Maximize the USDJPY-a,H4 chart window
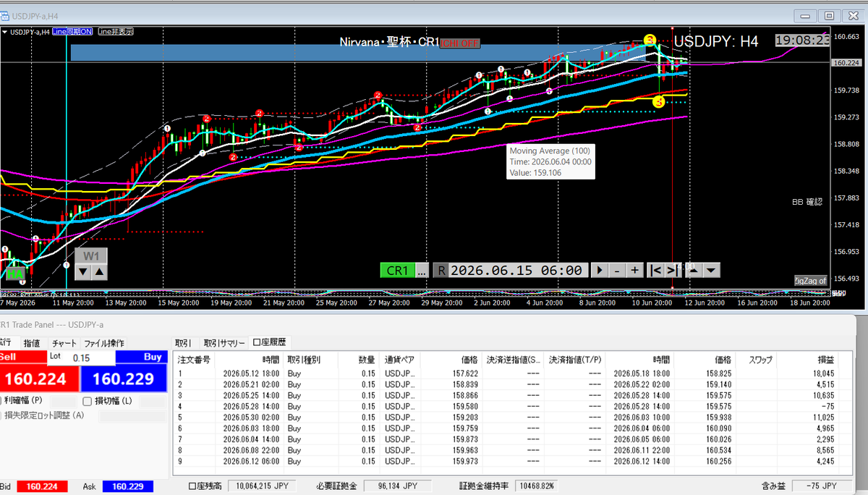This screenshot has width=868, height=495. (830, 15)
